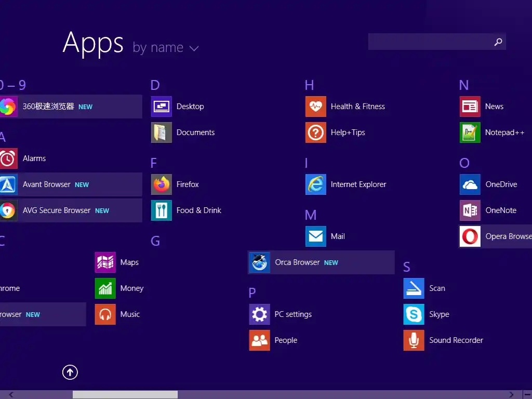
Task: Open Health & Fitness heart icon
Action: pyautogui.click(x=316, y=107)
